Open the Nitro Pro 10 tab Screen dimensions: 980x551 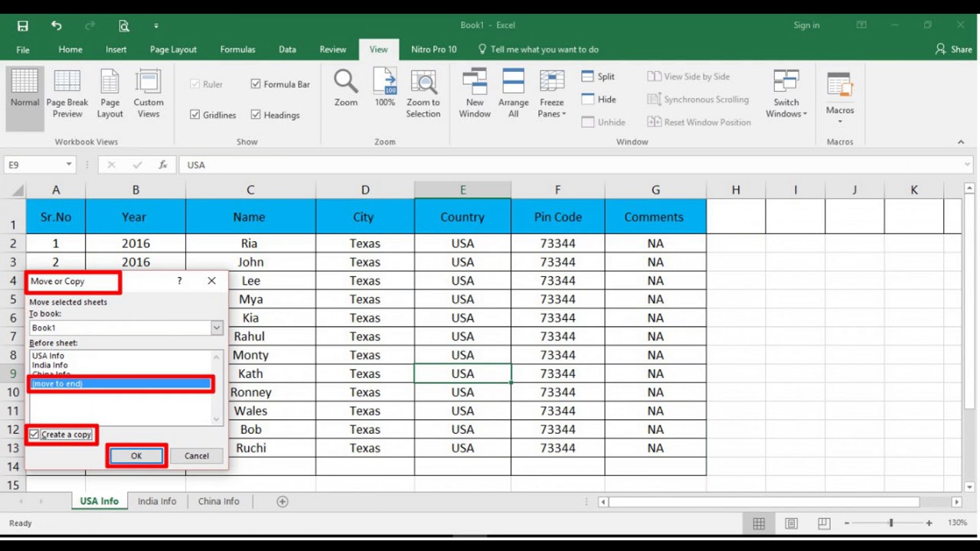(433, 50)
